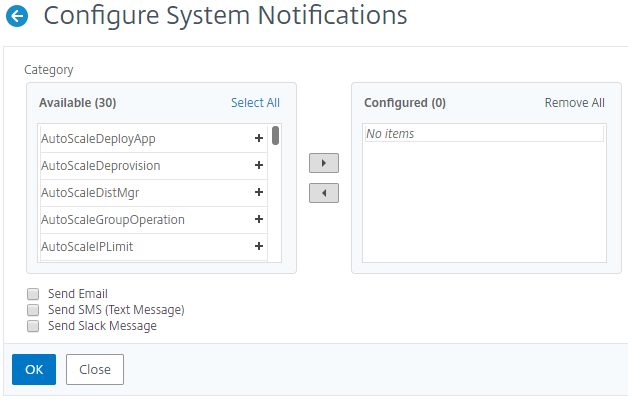Screen dimensions: 628x402
Task: Select AutoScaleDeployApp in the Available list
Action: (153, 139)
